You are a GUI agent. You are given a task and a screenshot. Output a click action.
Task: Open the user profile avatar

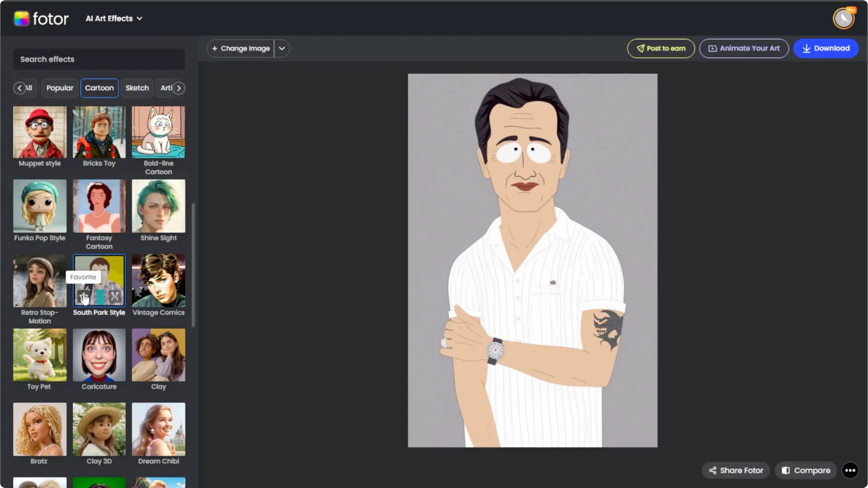(x=844, y=19)
